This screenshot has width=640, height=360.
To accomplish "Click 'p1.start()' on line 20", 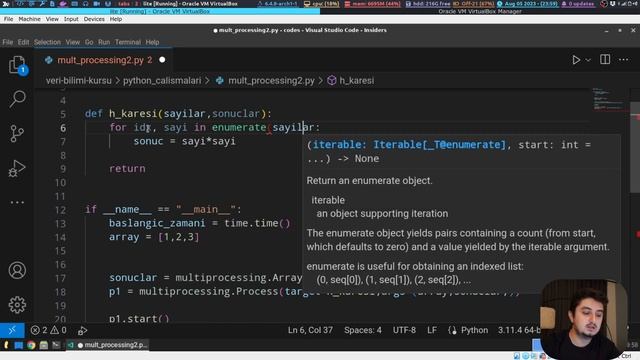I will pyautogui.click(x=139, y=319).
